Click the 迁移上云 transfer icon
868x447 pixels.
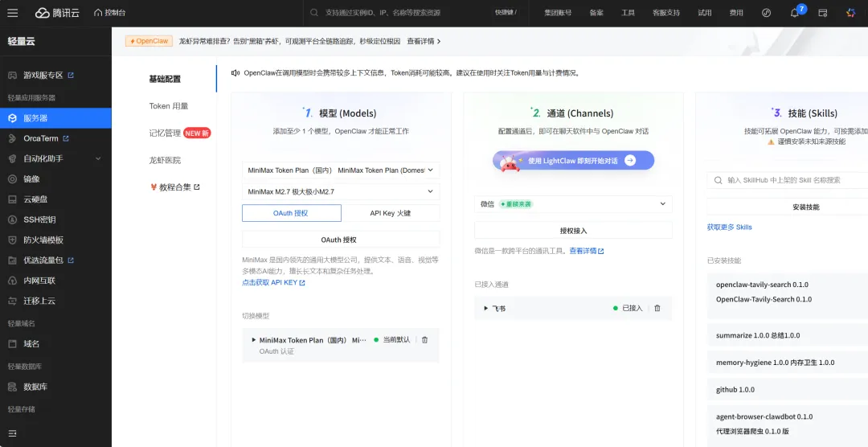[12, 301]
